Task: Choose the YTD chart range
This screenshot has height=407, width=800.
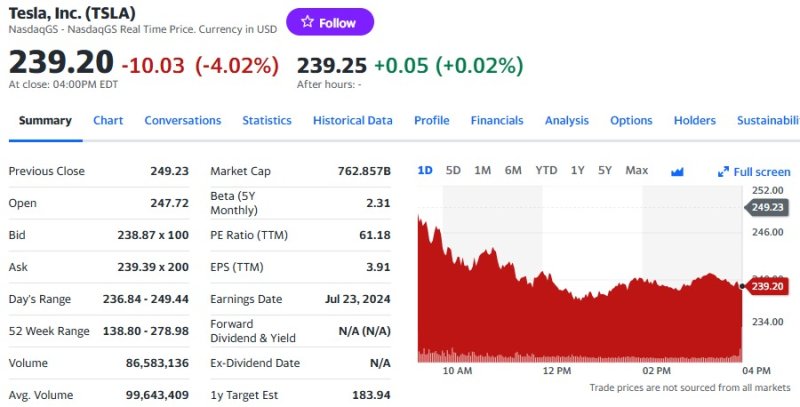Action: [x=546, y=171]
